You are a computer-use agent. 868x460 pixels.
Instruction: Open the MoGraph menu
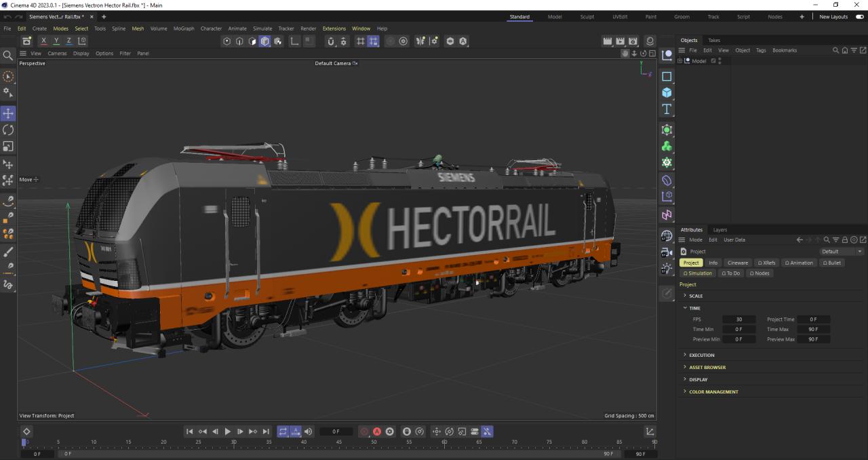click(183, 28)
